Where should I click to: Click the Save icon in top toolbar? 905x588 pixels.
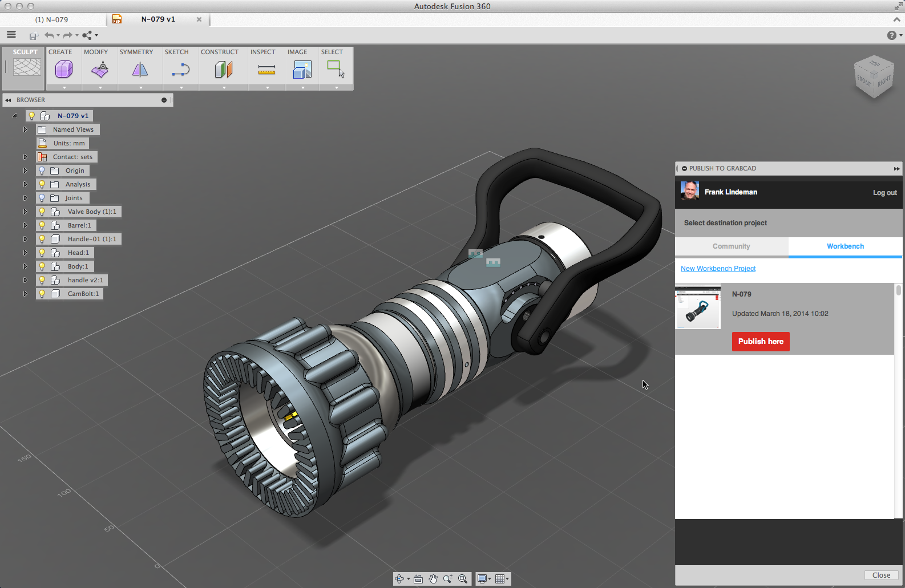[33, 36]
